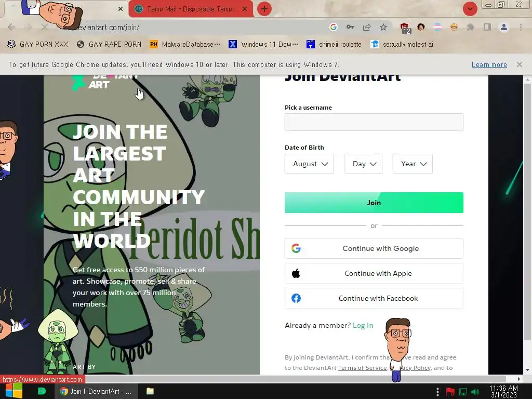The width and height of the screenshot is (532, 399).
Task: Click the address bar URL
Action: (107, 28)
